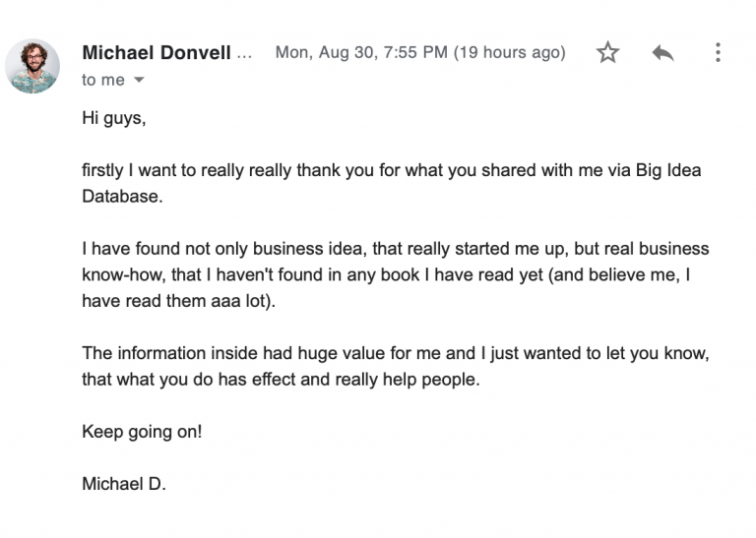Open the three-dot More options menu

[x=718, y=52]
